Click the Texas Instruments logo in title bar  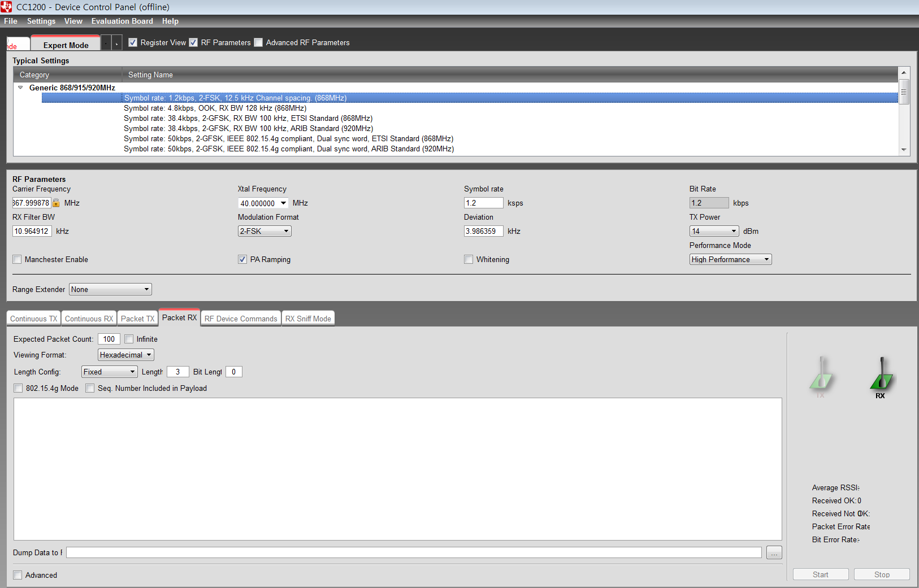[6, 7]
